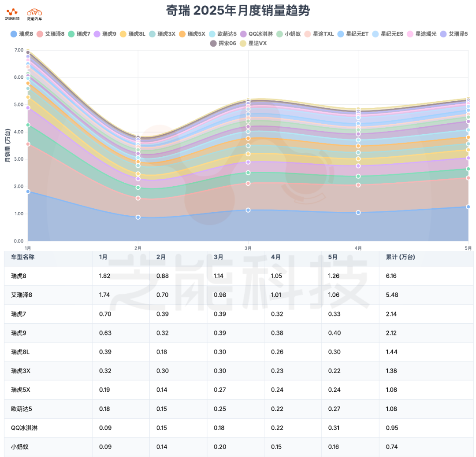The width and height of the screenshot is (476, 457).
Task: Toggle the 星纪元ES legend entry
Action: 388,34
